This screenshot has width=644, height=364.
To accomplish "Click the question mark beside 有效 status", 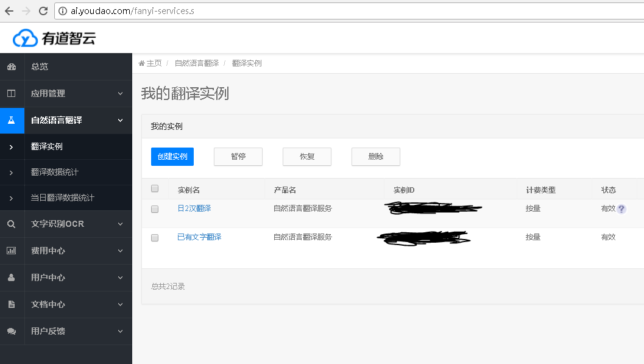I will [621, 209].
